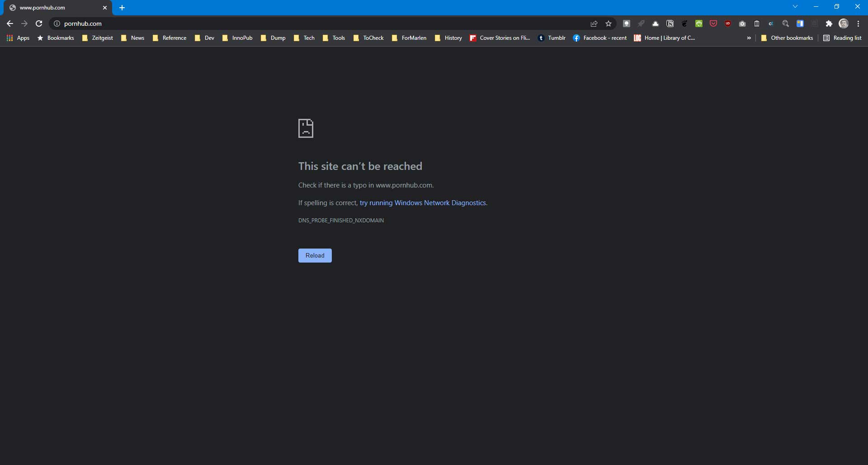Open Home | Library of Congress bookmark

coord(665,38)
